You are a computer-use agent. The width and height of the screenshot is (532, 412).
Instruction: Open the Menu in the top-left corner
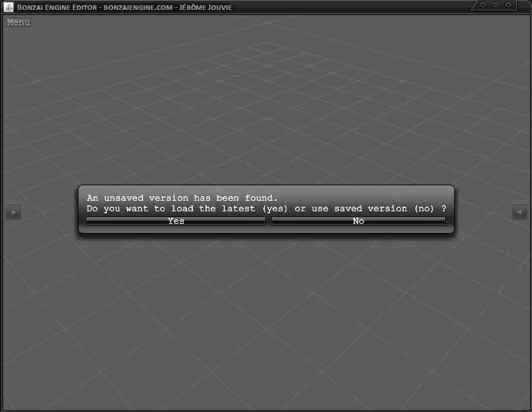(x=18, y=22)
